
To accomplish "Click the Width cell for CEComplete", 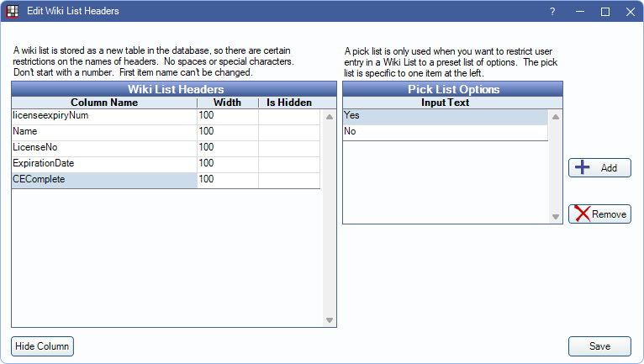I will [x=227, y=180].
